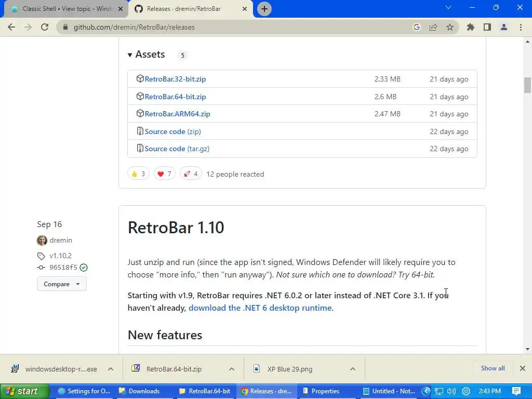Click the package icon beside RetroBar.ARM64.zip
Viewport: 532px width, 399px height.
[x=140, y=114]
